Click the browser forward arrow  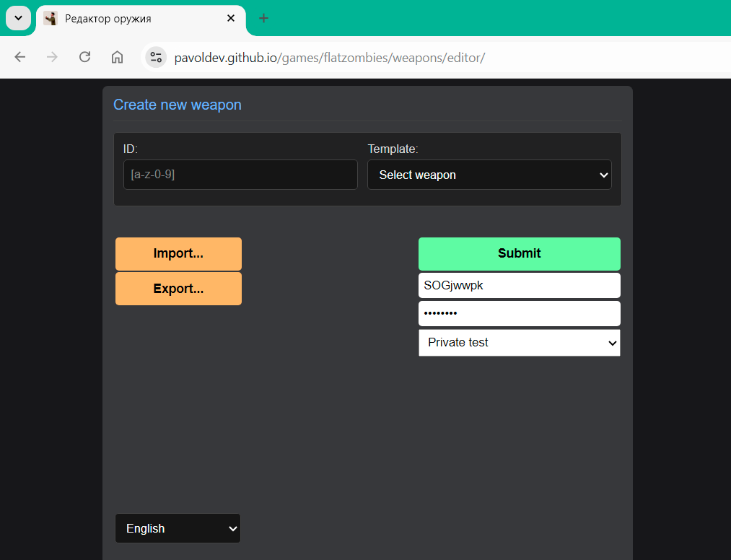pos(52,57)
